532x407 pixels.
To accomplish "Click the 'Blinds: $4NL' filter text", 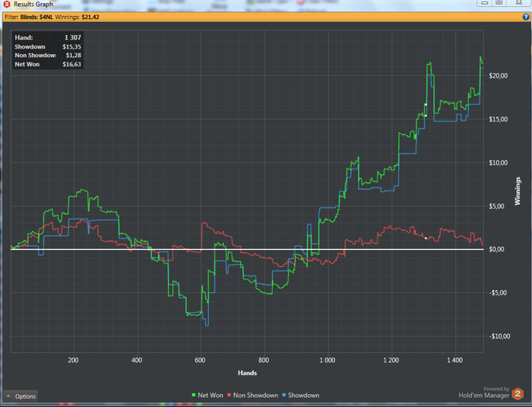I will [36, 17].
